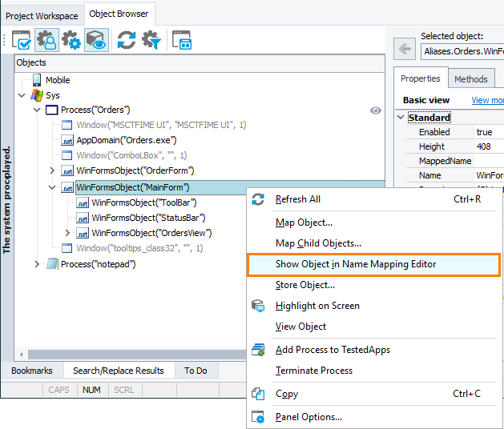Image resolution: width=504 pixels, height=429 pixels.
Task: Click the double gears toolbar icon
Action: point(71,40)
